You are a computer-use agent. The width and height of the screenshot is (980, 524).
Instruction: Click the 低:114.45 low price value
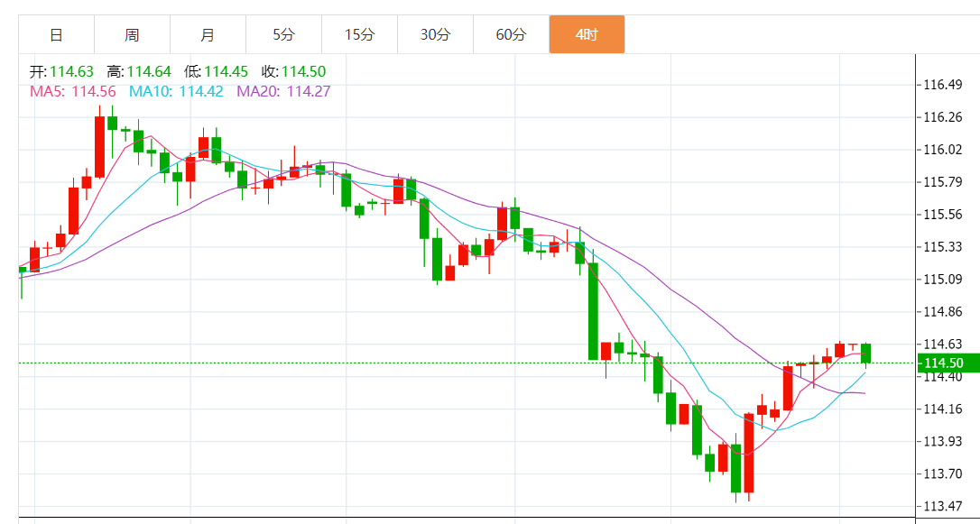tap(217, 72)
